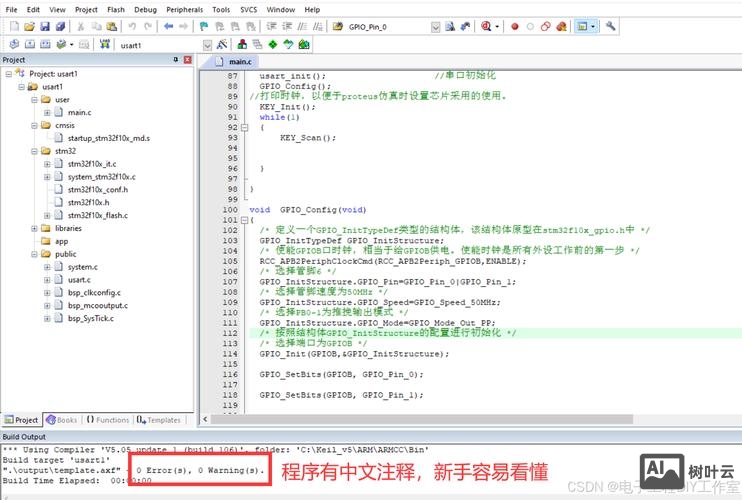Image resolution: width=742 pixels, height=500 pixels.
Task: Toggle a bookmark with the teal flag icon
Action: pos(204,26)
